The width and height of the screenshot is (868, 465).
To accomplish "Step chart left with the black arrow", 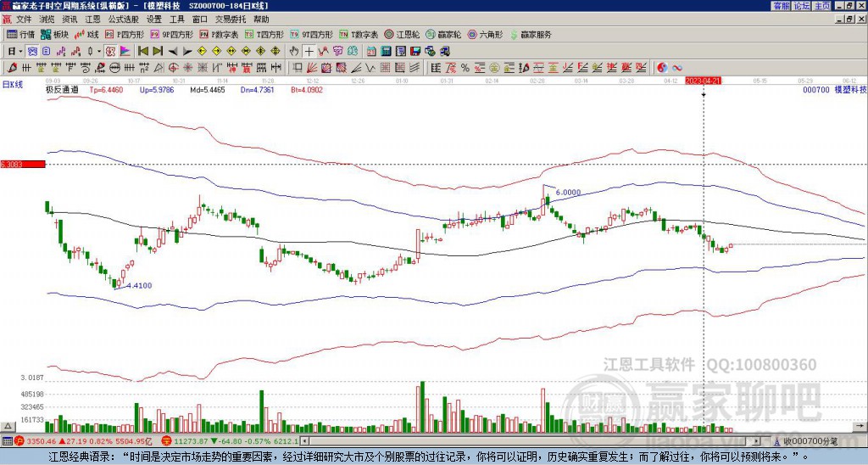I will [173, 52].
